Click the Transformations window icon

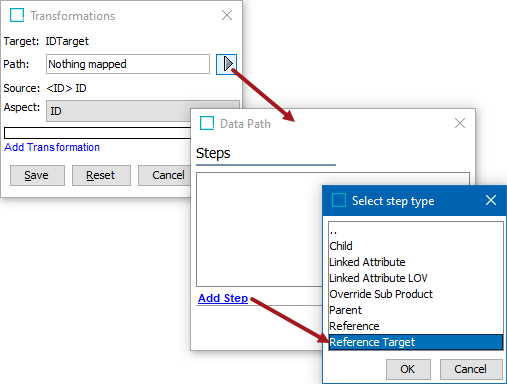[x=17, y=15]
